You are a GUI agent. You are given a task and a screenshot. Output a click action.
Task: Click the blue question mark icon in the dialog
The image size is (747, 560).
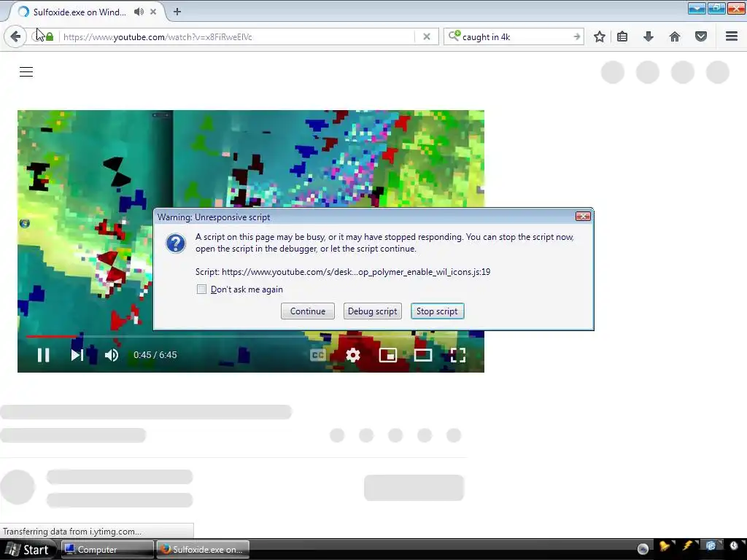(176, 244)
